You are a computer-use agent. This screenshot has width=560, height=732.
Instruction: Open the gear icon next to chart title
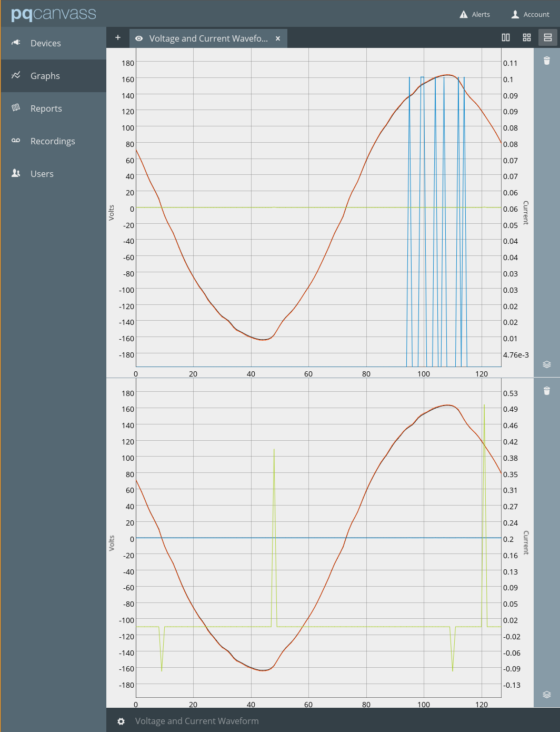click(x=121, y=721)
